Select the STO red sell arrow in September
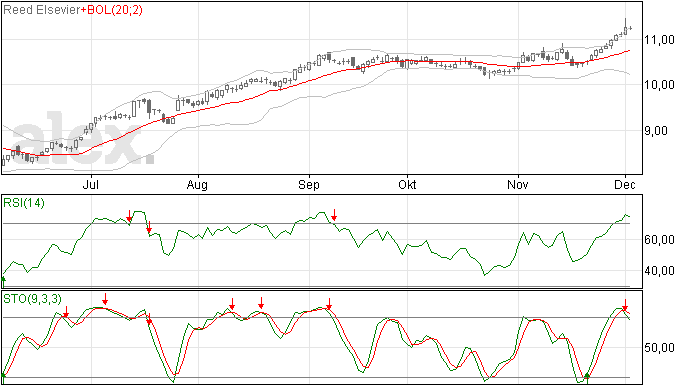 coord(329,304)
